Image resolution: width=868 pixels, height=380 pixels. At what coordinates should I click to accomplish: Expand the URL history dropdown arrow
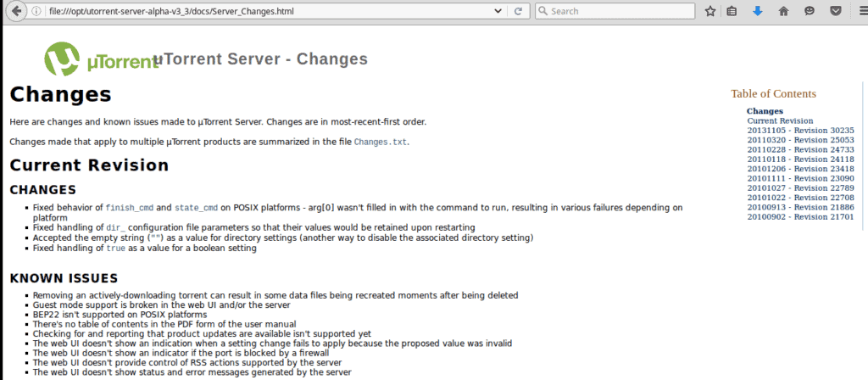(498, 11)
